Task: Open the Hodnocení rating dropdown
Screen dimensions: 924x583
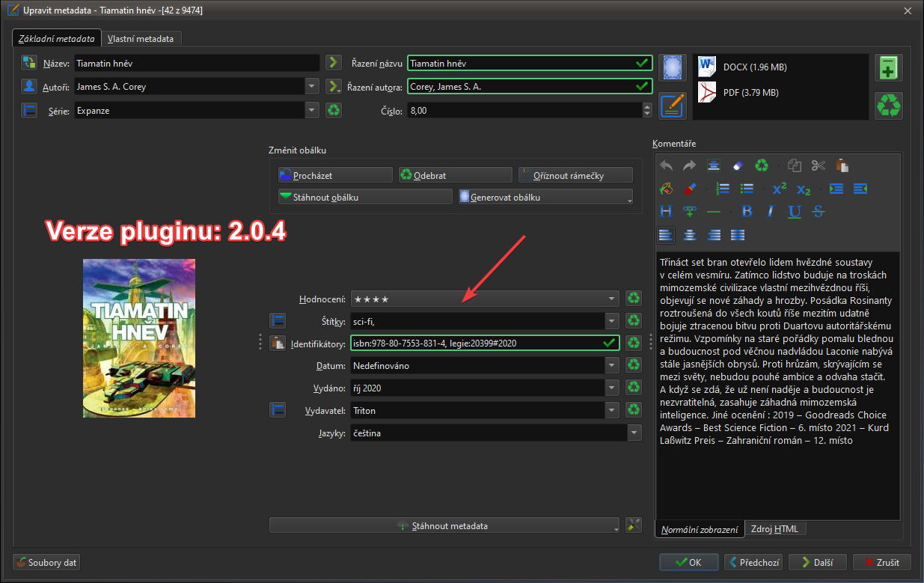Action: coord(613,299)
